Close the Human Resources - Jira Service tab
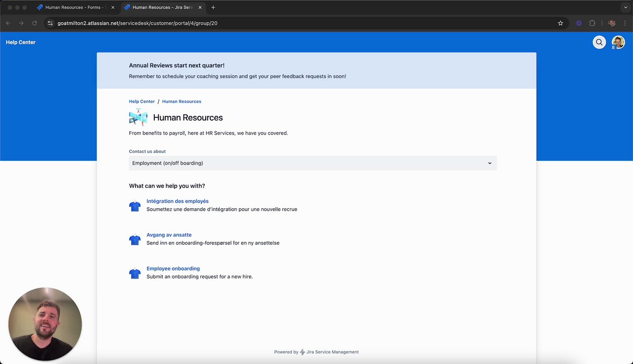This screenshot has height=364, width=633. click(200, 7)
